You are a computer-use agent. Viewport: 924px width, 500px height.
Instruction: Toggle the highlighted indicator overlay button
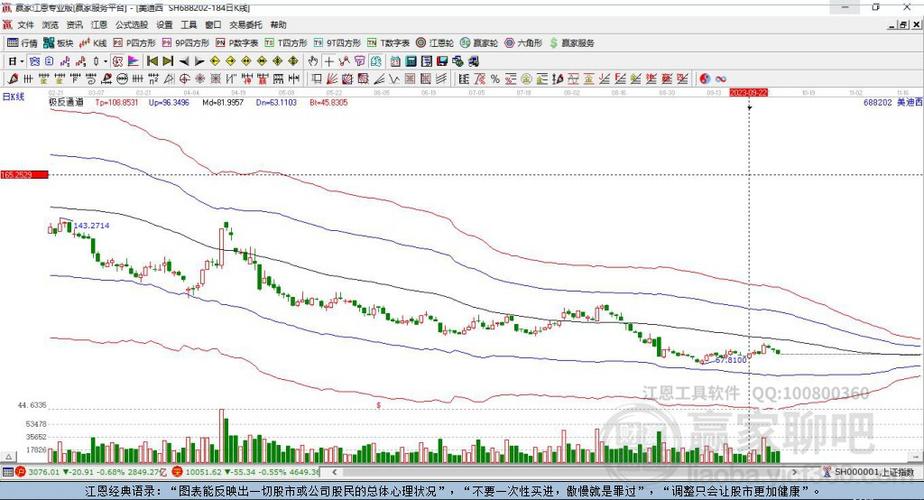(x=117, y=61)
